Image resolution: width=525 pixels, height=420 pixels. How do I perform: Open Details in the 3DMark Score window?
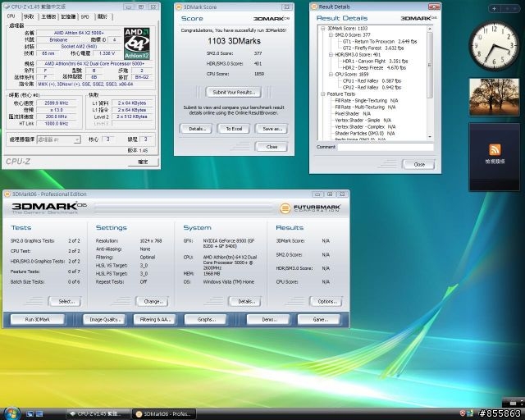tap(196, 129)
